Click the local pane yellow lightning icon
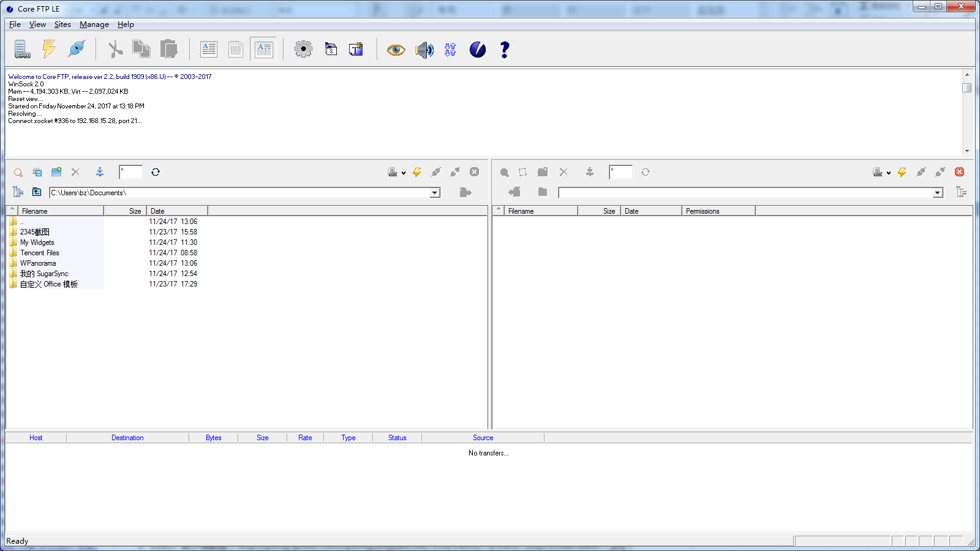The height and width of the screenshot is (551, 980). point(417,172)
